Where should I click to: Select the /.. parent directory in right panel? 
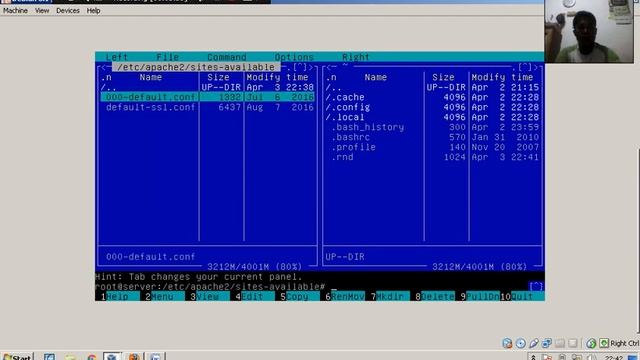pyautogui.click(x=433, y=87)
